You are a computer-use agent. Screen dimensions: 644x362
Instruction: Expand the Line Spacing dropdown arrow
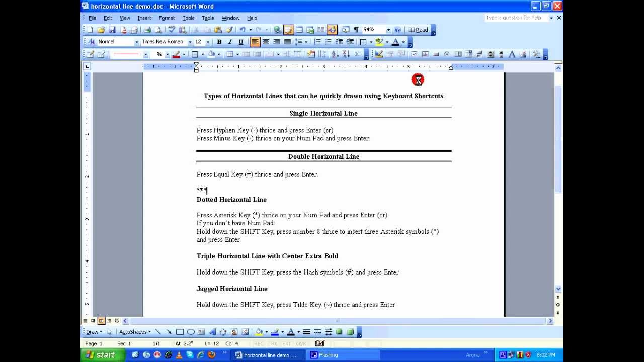point(306,42)
